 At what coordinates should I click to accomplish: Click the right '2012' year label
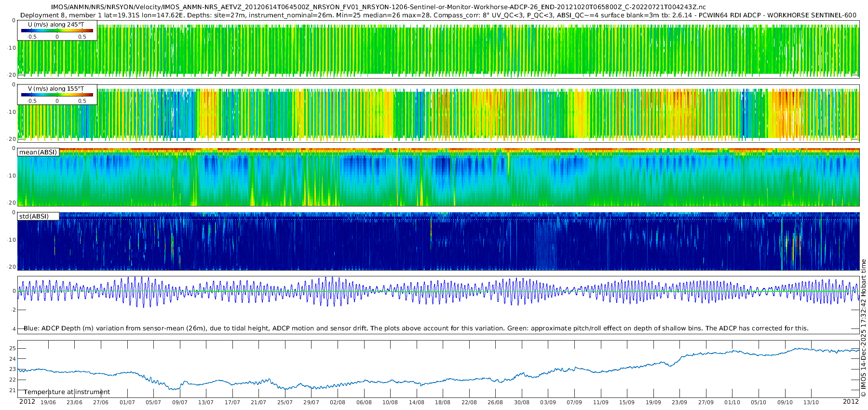851,402
